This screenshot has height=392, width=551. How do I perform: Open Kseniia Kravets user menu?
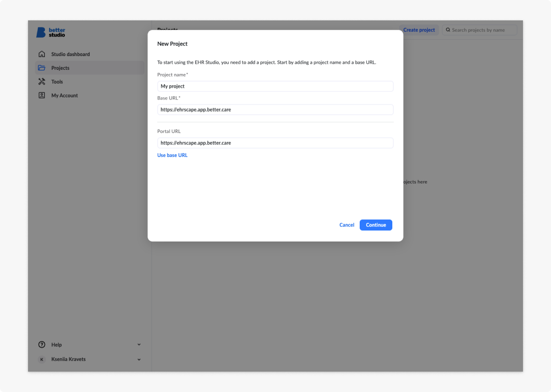pos(90,359)
